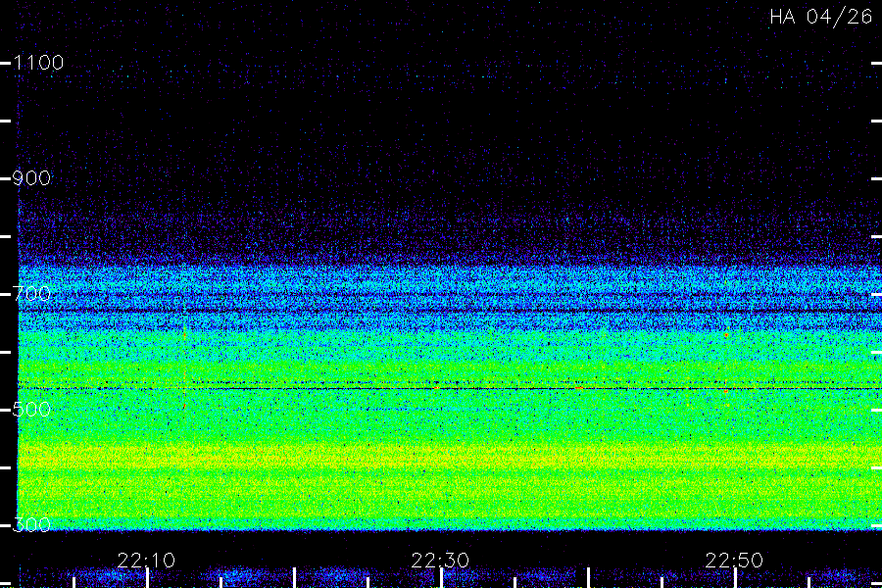The height and width of the screenshot is (588, 882).
Task: Click the 22:10 time axis label
Action: tap(146, 561)
